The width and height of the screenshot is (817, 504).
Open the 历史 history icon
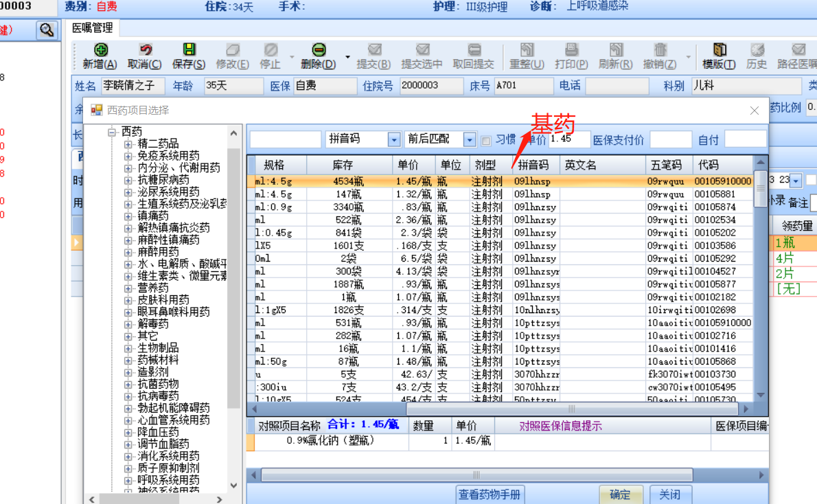tap(757, 50)
